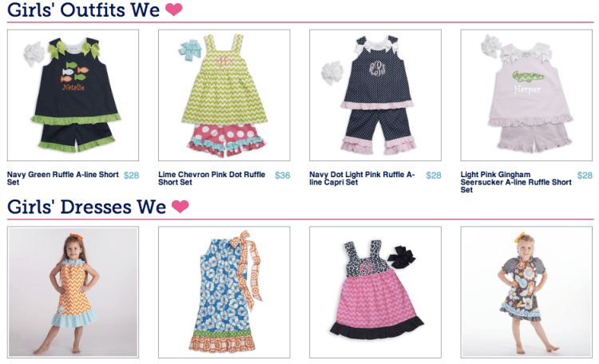Open the Light Pink Gingham Seersucker Short Set image
599x364 pixels.
tap(526, 95)
